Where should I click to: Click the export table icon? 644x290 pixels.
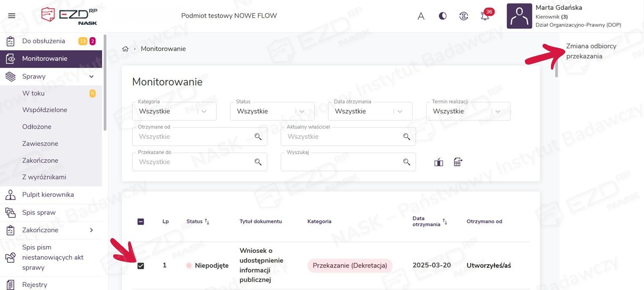[458, 162]
